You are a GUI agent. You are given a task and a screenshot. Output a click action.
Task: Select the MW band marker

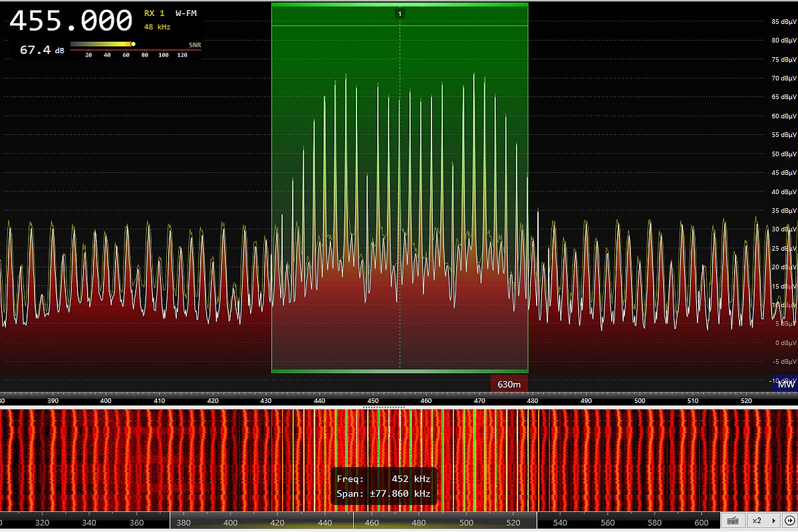coord(785,384)
